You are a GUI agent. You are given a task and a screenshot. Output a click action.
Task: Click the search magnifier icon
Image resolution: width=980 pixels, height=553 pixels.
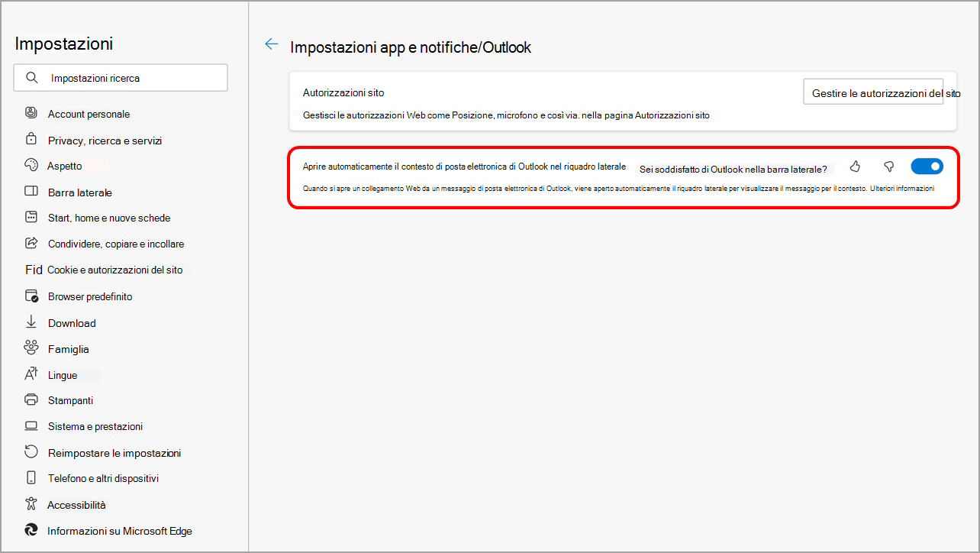coord(31,78)
